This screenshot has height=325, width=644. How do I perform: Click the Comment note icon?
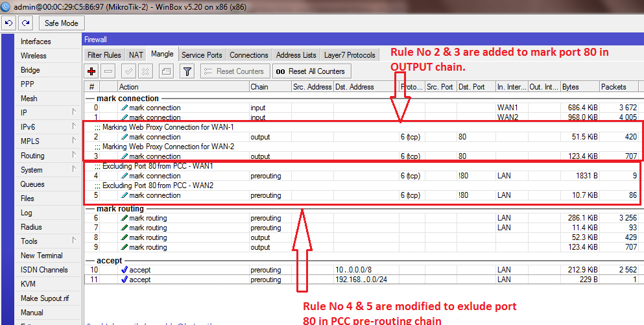click(166, 71)
